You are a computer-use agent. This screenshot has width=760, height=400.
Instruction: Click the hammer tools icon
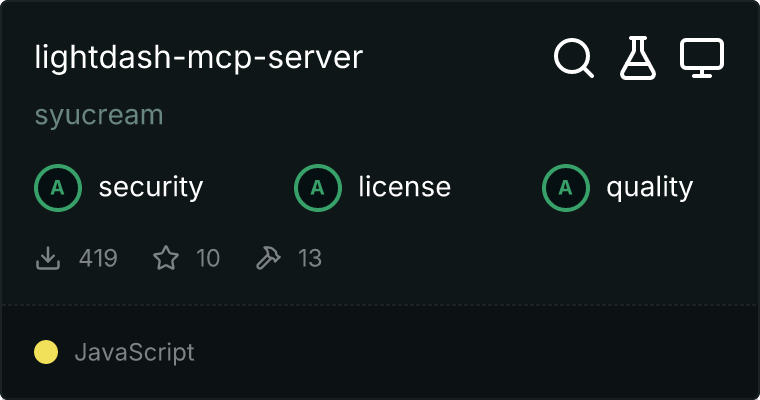[x=268, y=259]
